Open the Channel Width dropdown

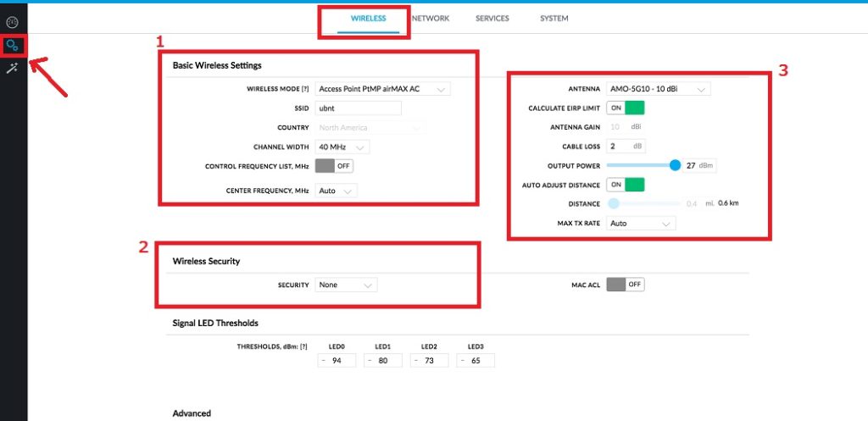342,147
